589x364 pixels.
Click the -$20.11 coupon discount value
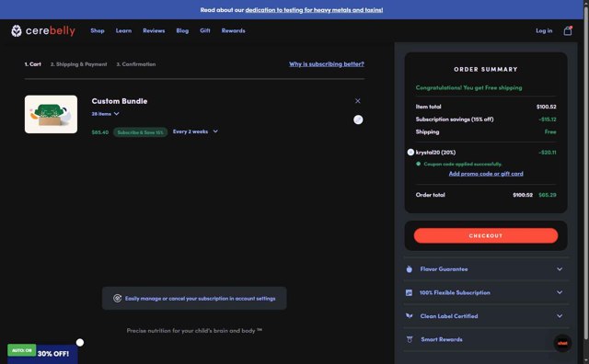[548, 153]
